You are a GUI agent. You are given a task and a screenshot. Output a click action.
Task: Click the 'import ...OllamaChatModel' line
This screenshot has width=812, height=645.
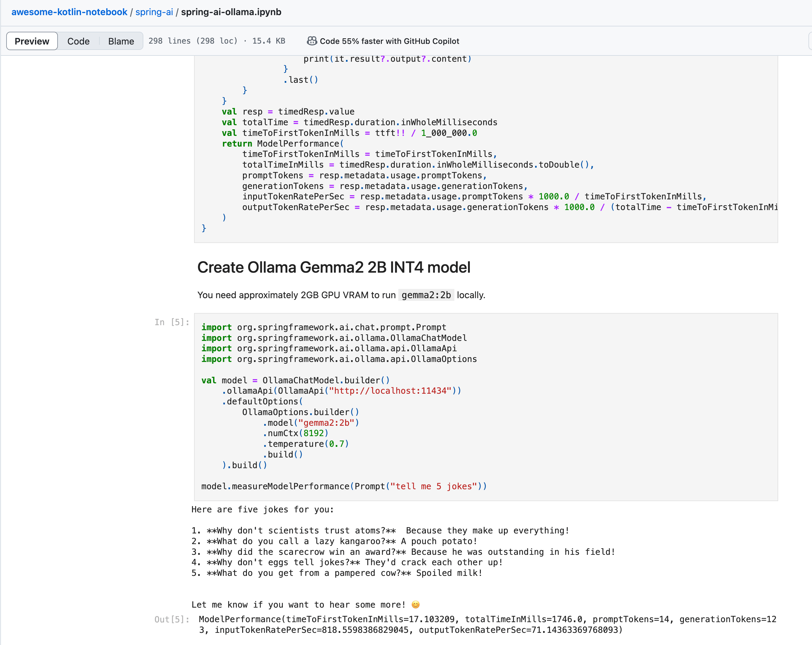[x=334, y=338]
